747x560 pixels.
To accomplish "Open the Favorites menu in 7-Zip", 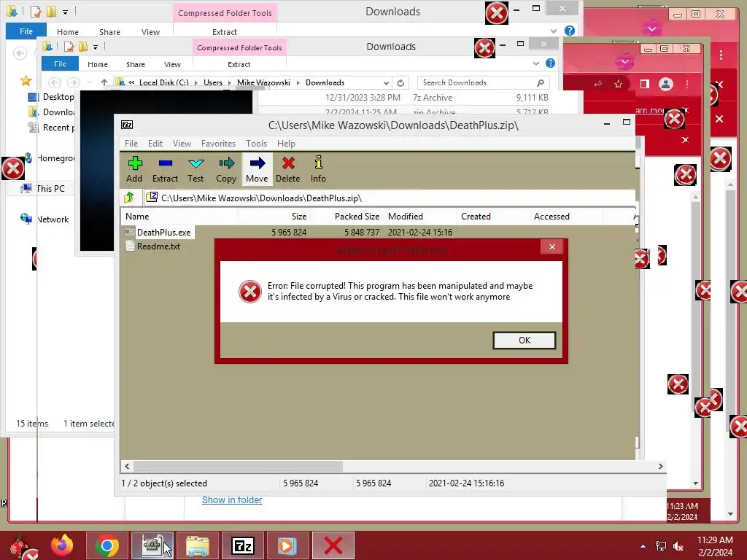I will point(218,144).
